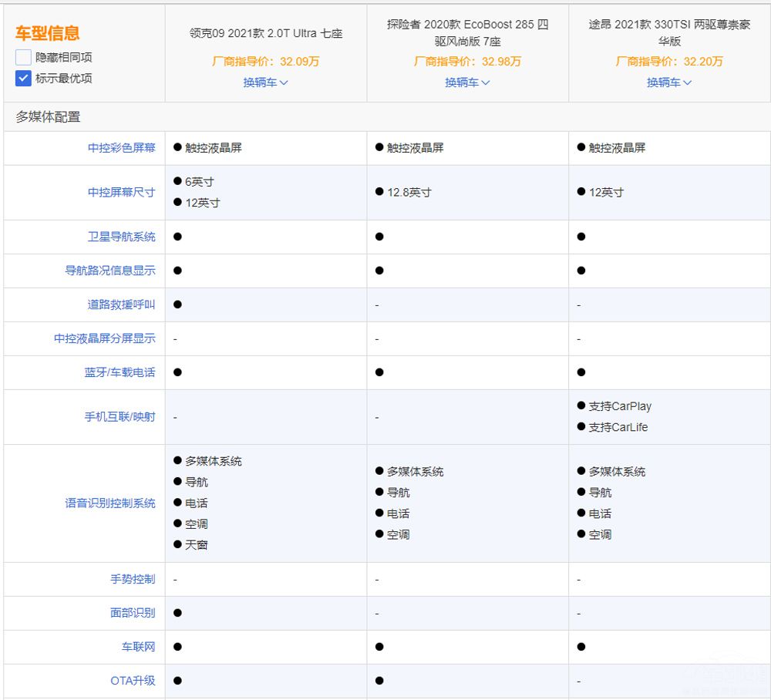Screen dimensions: 771x700
Task: Select the 蓝牙/车载电话 row label
Action: tap(120, 372)
